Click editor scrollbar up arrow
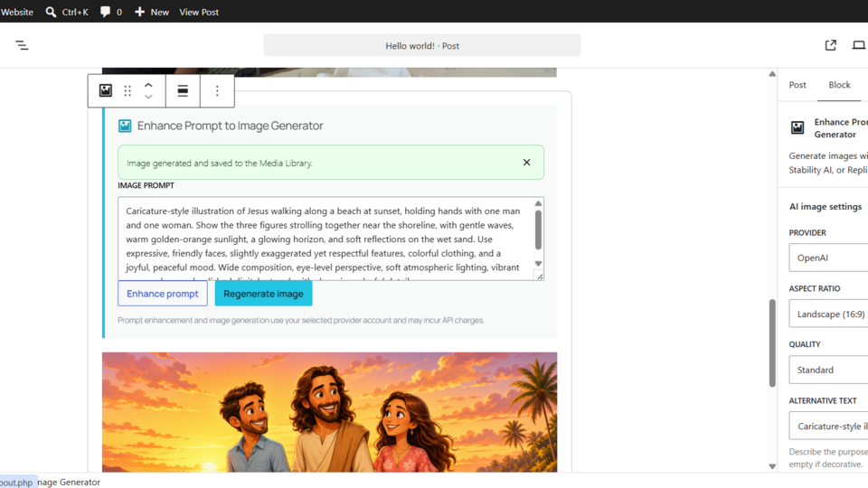Viewport: 868px width, 488px height. [772, 73]
